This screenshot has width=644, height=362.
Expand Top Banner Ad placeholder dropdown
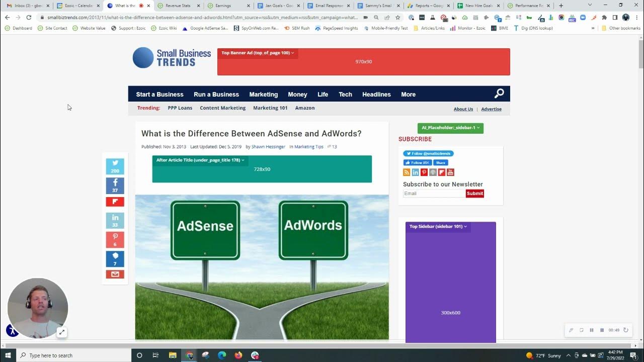click(x=258, y=53)
